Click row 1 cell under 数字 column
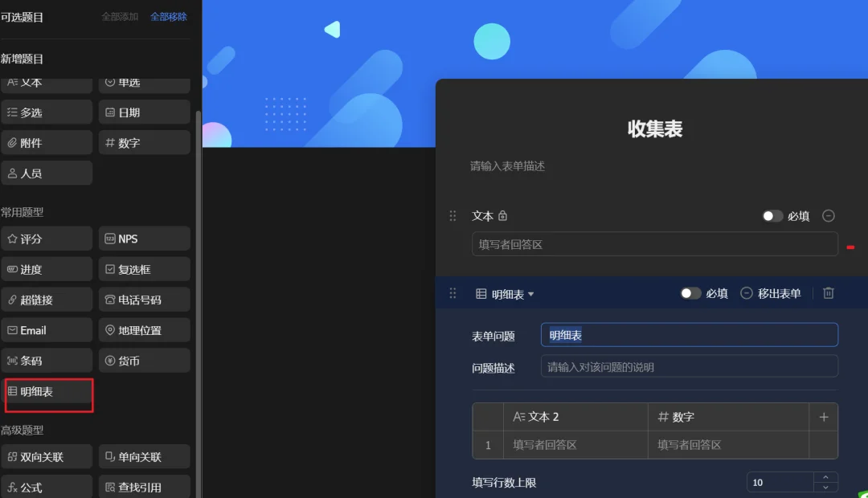 tap(728, 445)
